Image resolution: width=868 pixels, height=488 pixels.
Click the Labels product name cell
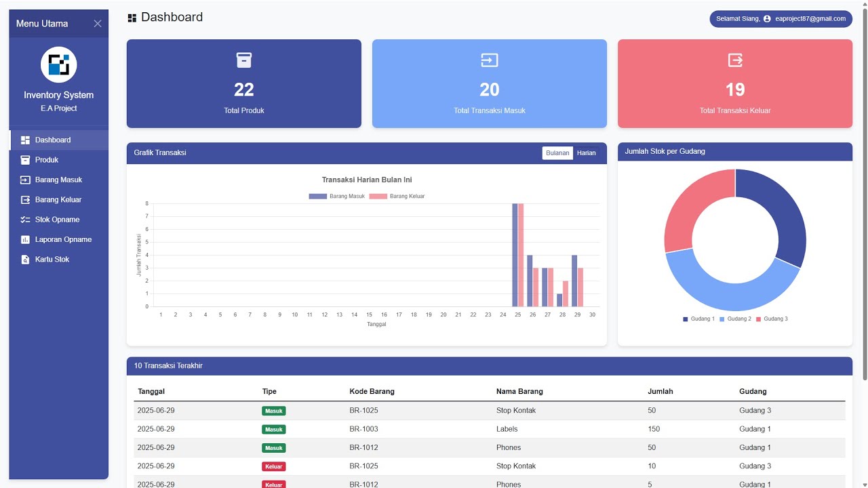pyautogui.click(x=507, y=429)
